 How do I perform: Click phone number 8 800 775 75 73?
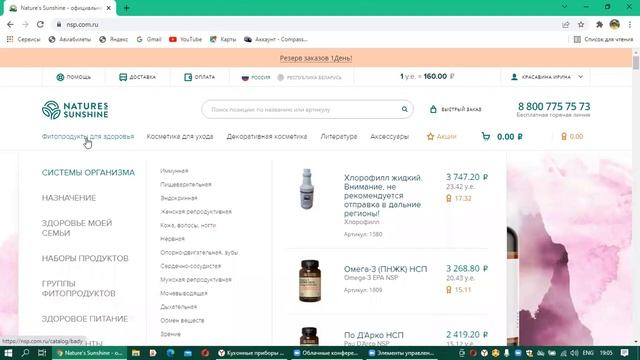click(554, 107)
